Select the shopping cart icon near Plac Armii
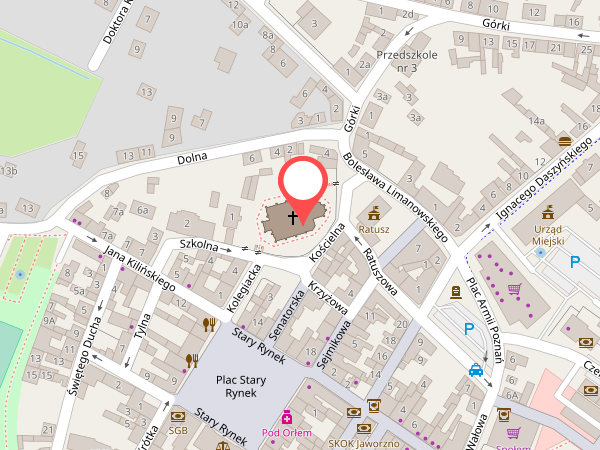This screenshot has width=600, height=450. [x=515, y=289]
